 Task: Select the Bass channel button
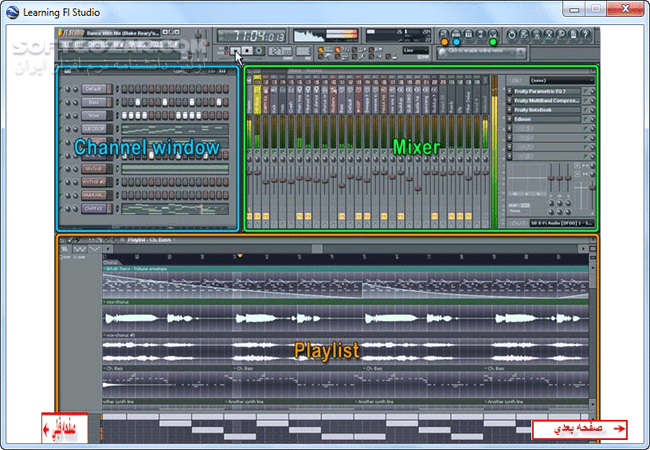(95, 102)
